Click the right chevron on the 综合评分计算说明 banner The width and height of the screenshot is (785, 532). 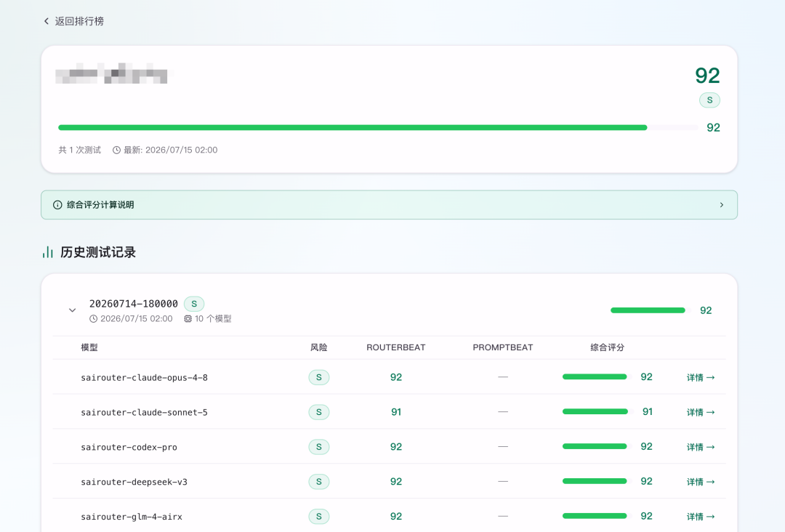pos(722,205)
